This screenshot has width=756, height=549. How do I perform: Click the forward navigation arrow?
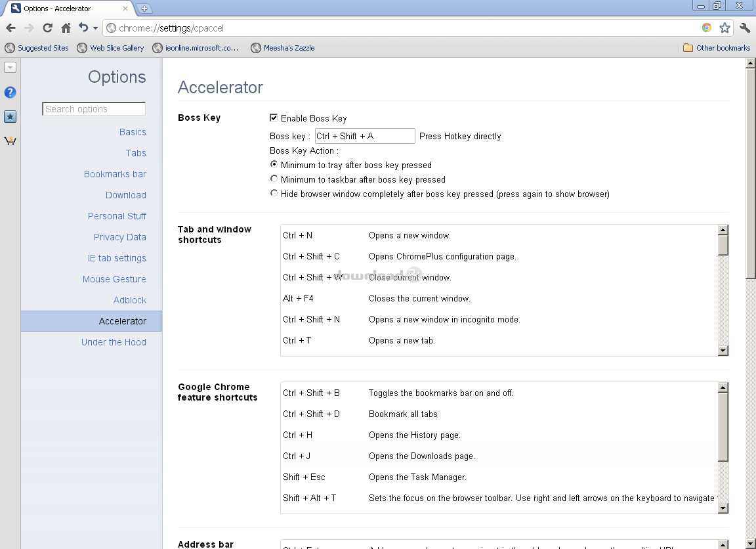[x=29, y=28]
